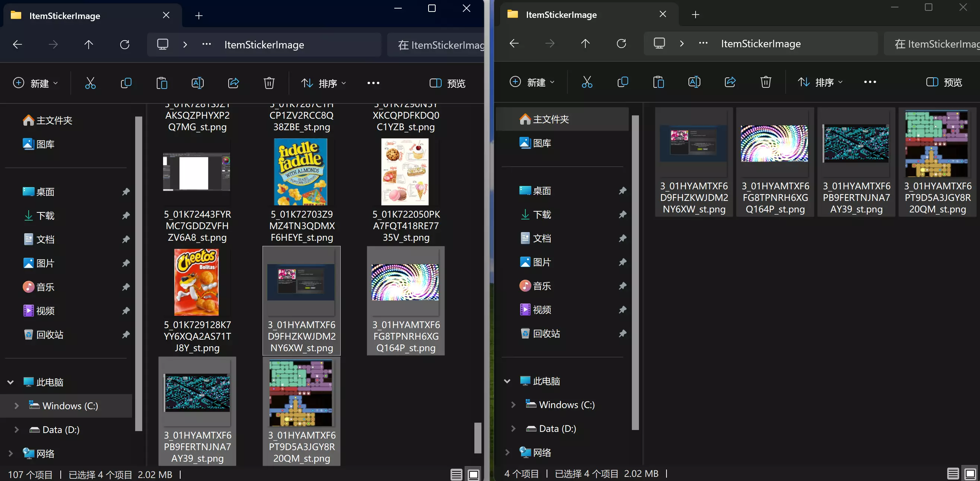Click the Delete trash icon in right window

[x=766, y=82]
